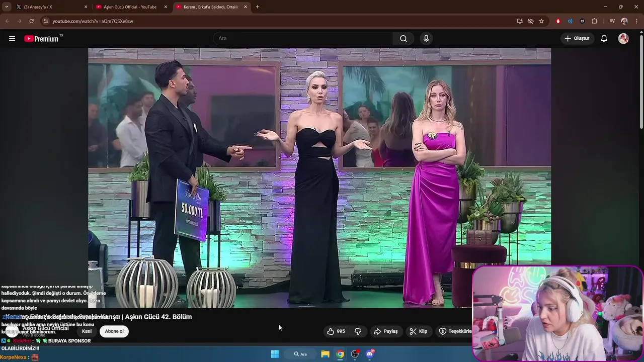Image resolution: width=644 pixels, height=362 pixels.
Task: Open a new browser tab
Action: tap(258, 7)
